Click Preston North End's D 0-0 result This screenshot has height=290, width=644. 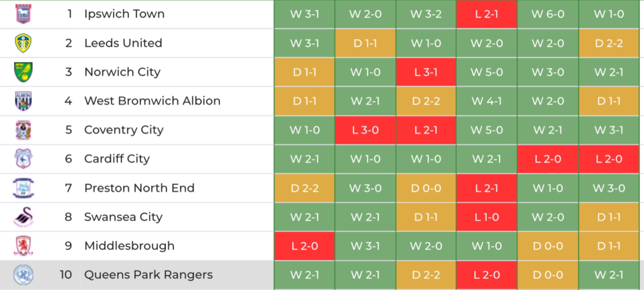pos(426,188)
